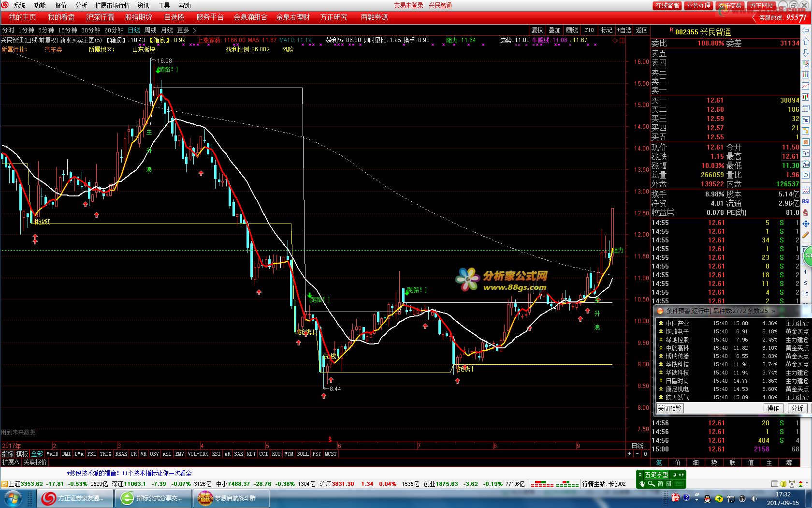Click 操作 button in alert popup
The image size is (812, 508).
pyautogui.click(x=773, y=408)
